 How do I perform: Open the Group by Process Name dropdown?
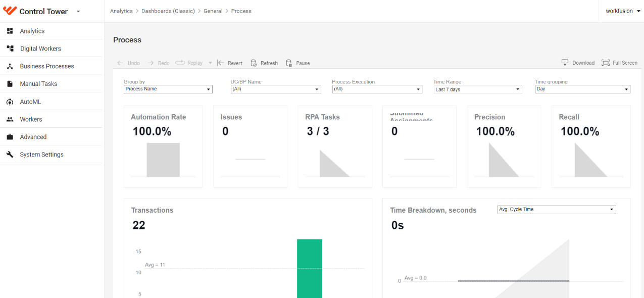(168, 89)
